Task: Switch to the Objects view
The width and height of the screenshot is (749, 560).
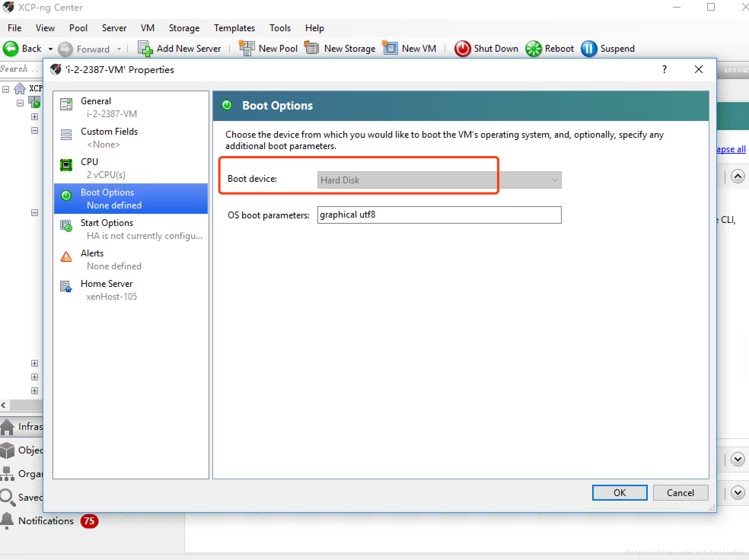Action: click(22, 450)
